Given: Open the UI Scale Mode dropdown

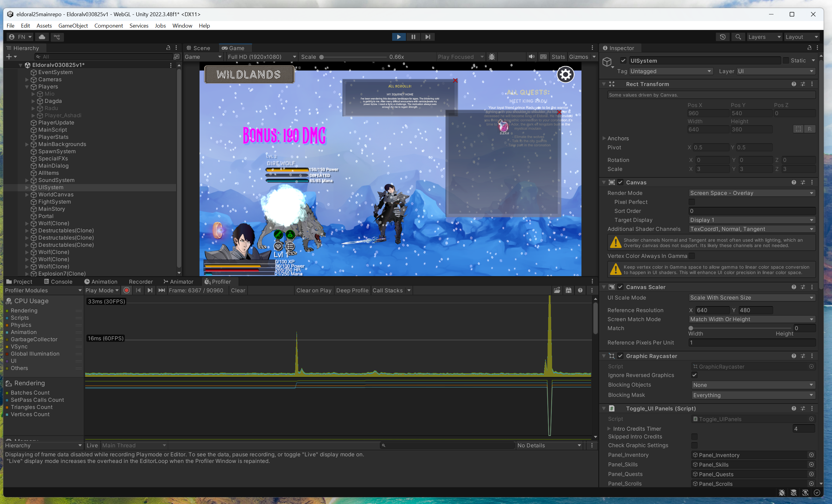Looking at the screenshot, I should 751,297.
